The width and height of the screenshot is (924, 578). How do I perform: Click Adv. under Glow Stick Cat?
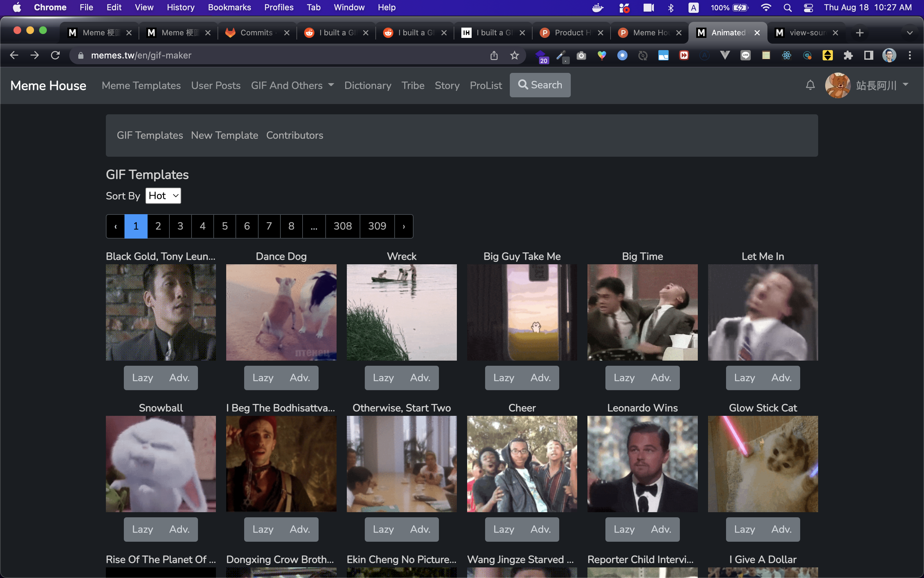pos(781,529)
